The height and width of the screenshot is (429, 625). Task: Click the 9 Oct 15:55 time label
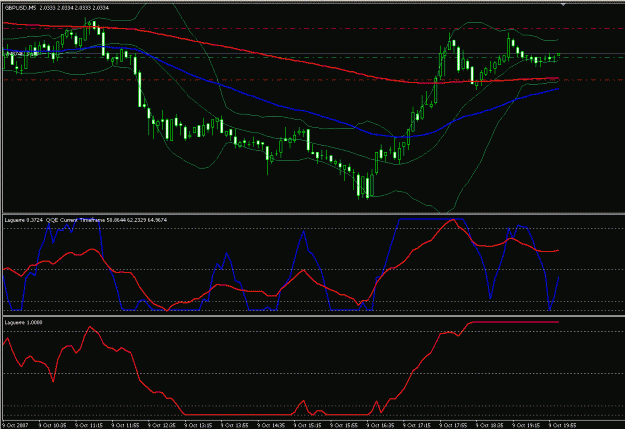[x=344, y=425]
